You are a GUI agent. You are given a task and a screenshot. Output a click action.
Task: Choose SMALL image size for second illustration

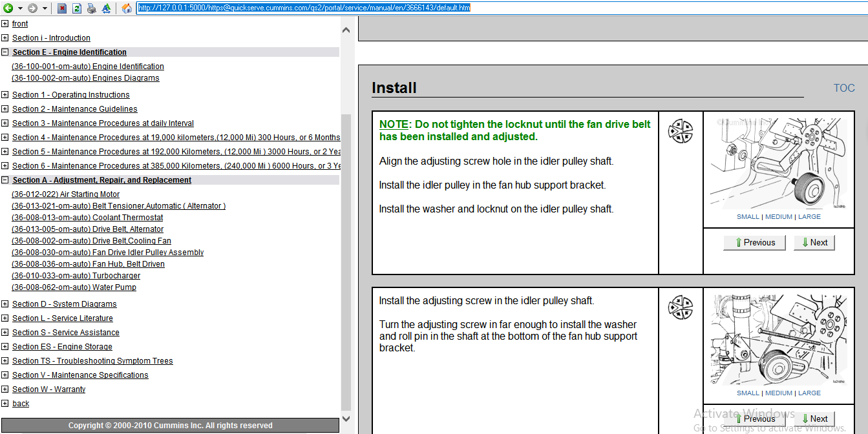[748, 393]
